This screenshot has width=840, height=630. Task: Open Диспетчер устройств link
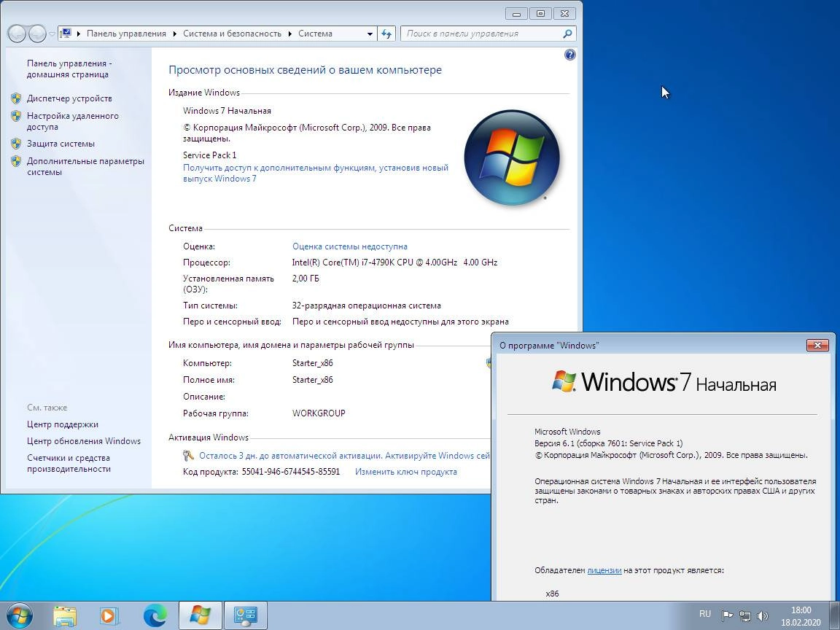click(70, 98)
